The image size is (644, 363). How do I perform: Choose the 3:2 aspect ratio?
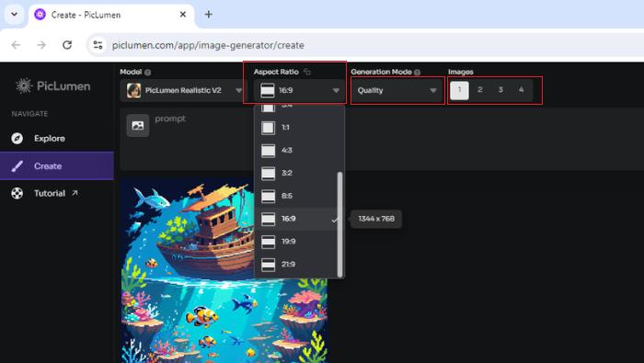pyautogui.click(x=296, y=173)
